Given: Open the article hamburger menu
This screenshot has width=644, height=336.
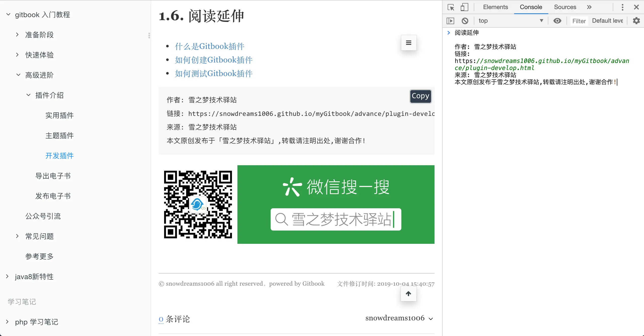Looking at the screenshot, I should (x=408, y=43).
